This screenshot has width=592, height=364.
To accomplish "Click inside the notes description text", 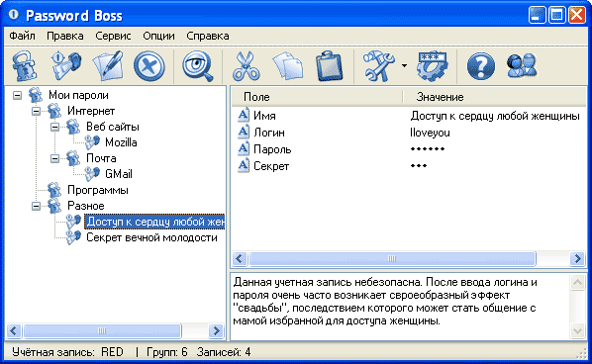I will tap(385, 302).
